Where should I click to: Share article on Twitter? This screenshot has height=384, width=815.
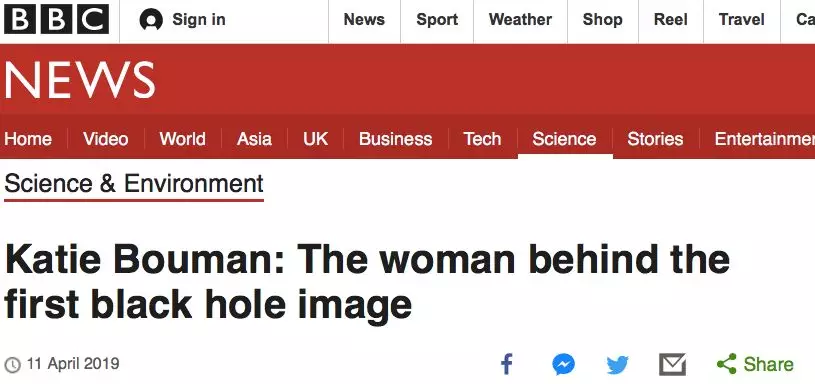[617, 365]
